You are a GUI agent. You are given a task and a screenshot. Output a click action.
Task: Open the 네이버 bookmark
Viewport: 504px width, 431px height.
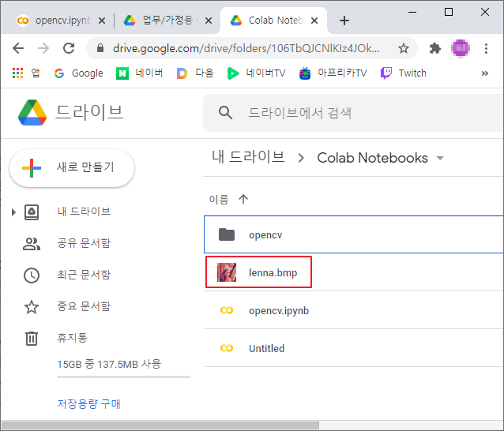[139, 73]
